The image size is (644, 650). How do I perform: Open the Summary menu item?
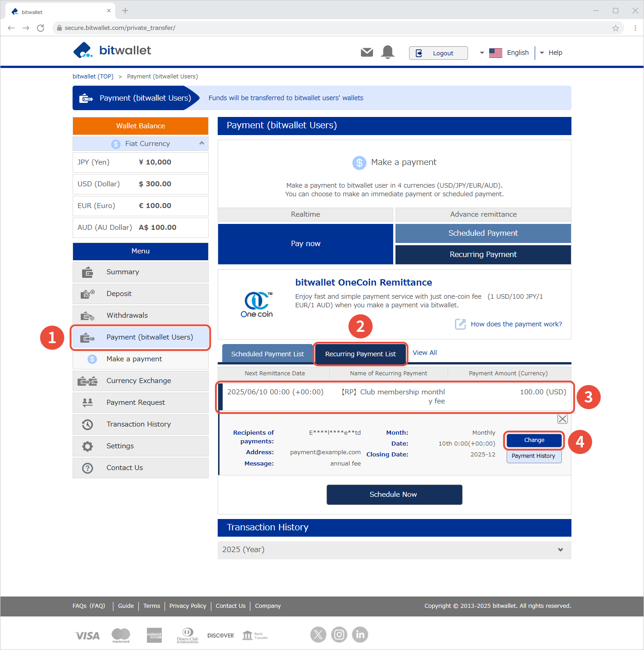[x=141, y=272]
